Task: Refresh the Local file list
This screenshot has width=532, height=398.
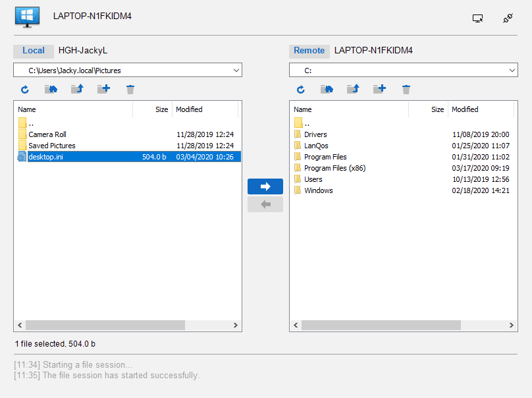Action: [25, 90]
